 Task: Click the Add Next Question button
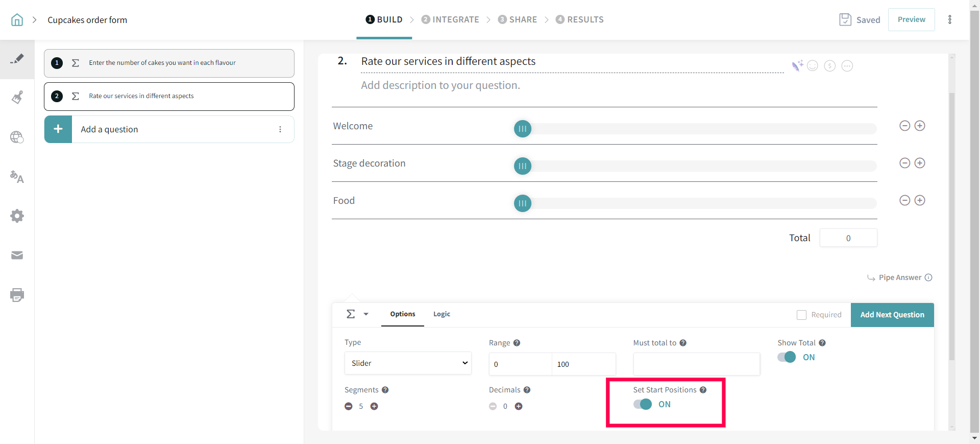[892, 315]
